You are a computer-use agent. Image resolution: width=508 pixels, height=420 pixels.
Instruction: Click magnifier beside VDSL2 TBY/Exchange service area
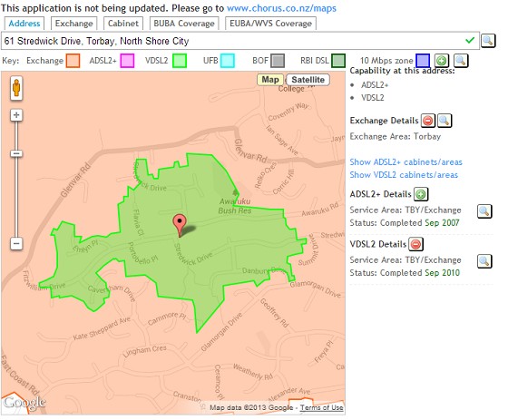pos(484,261)
